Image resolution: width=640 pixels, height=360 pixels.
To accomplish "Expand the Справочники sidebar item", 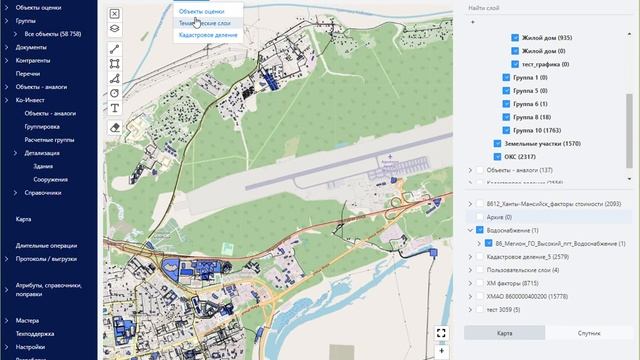I will pos(16,193).
